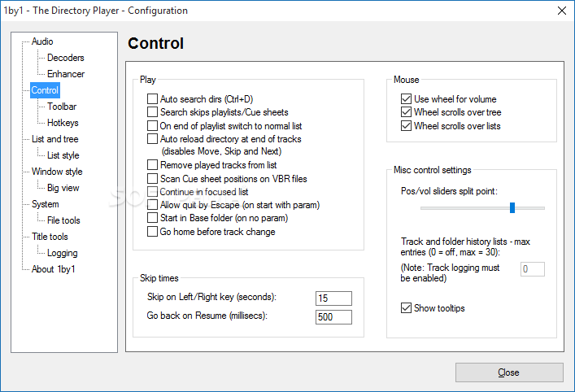Click the history lists max entries field
Viewport: 575px width, 392px height.
pyautogui.click(x=533, y=269)
